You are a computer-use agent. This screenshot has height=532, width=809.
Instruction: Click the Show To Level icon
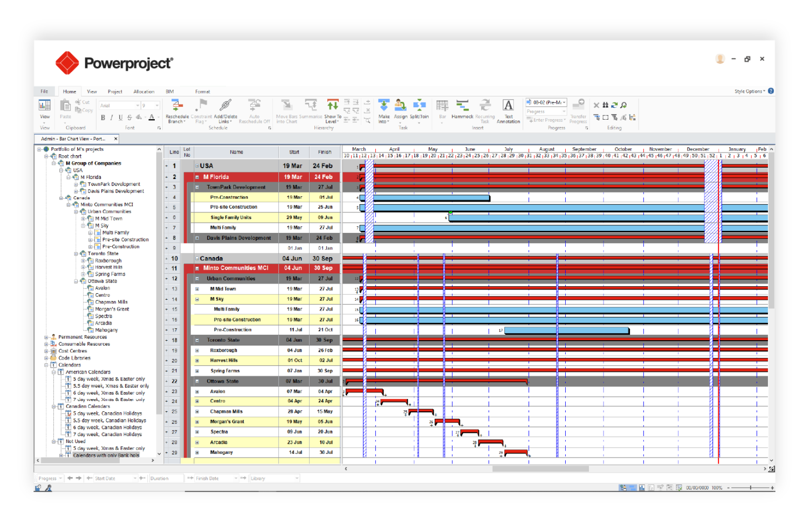(333, 110)
